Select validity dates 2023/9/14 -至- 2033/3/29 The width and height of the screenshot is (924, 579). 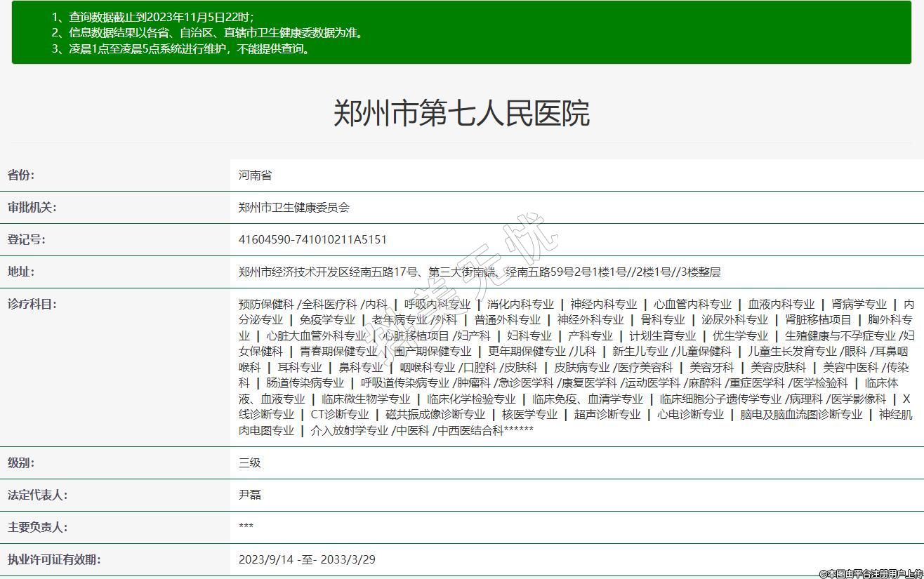(307, 559)
